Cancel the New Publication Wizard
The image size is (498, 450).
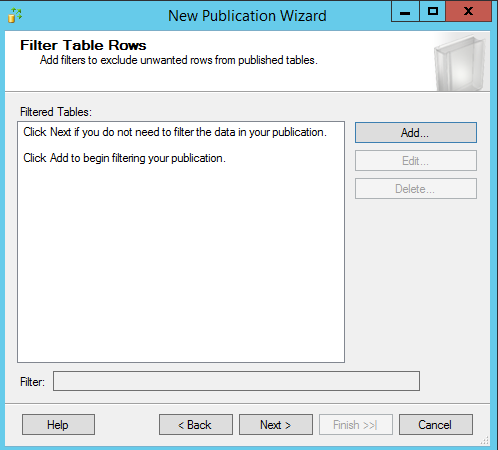pyautogui.click(x=436, y=425)
